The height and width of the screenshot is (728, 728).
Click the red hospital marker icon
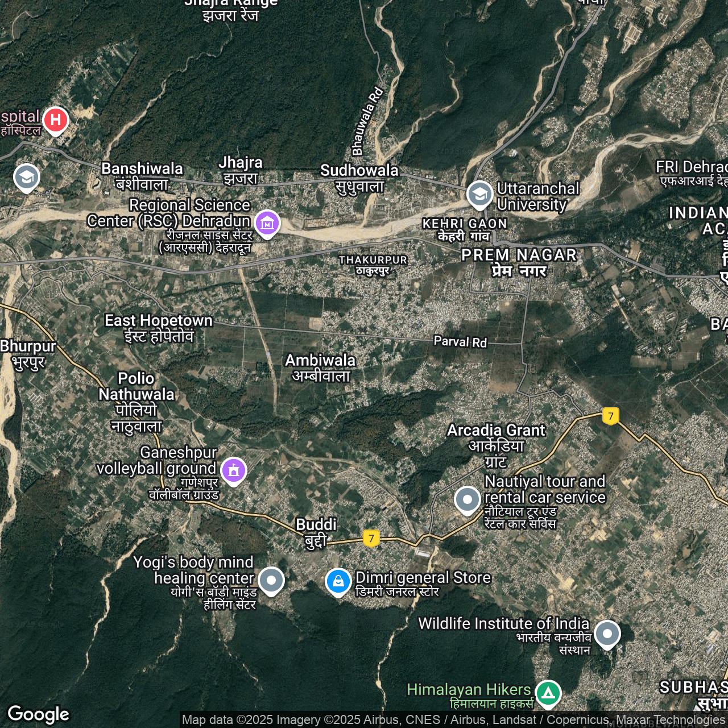pos(56,120)
